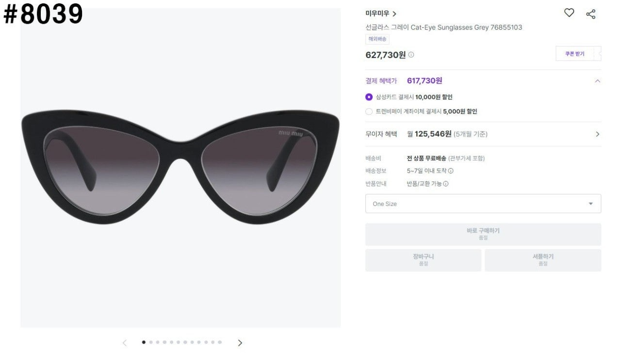Add item to wishlist with heart icon
Image resolution: width=621 pixels, height=364 pixels.
pyautogui.click(x=569, y=13)
